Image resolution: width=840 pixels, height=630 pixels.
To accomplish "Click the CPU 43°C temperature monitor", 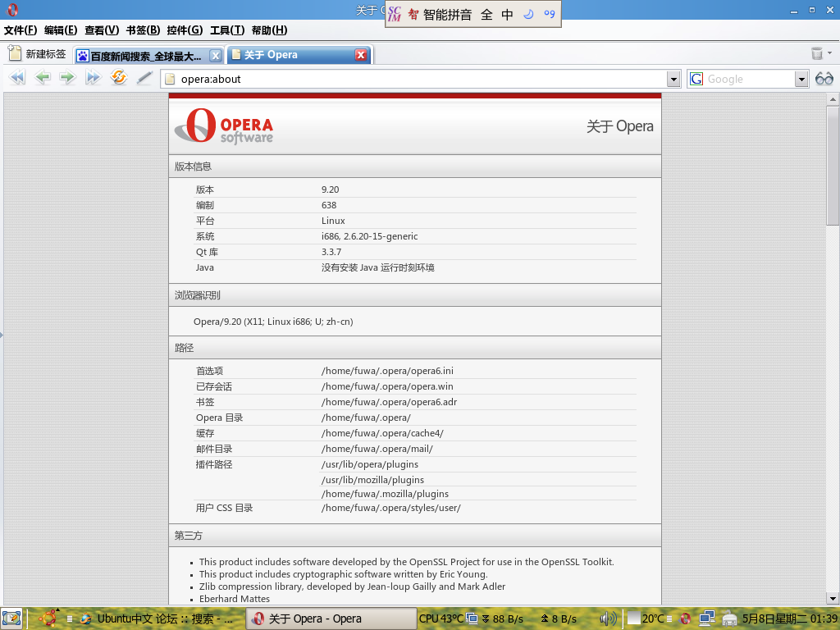I will point(441,619).
